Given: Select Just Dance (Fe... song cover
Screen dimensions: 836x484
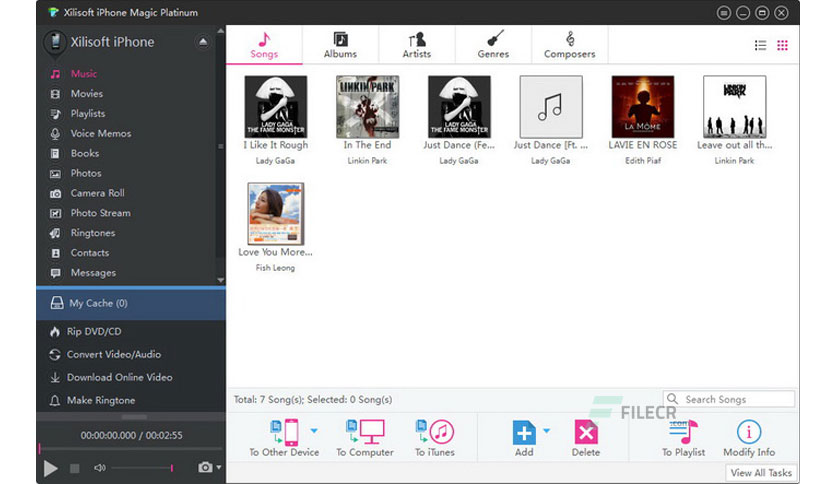Looking at the screenshot, I should point(459,107).
